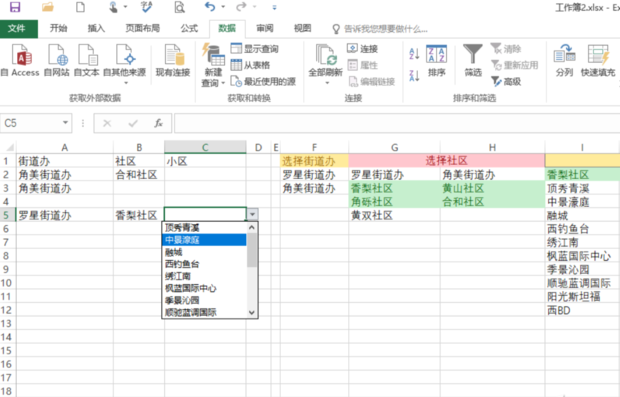Open 自其他来源 data sources dropdown

tap(125, 64)
